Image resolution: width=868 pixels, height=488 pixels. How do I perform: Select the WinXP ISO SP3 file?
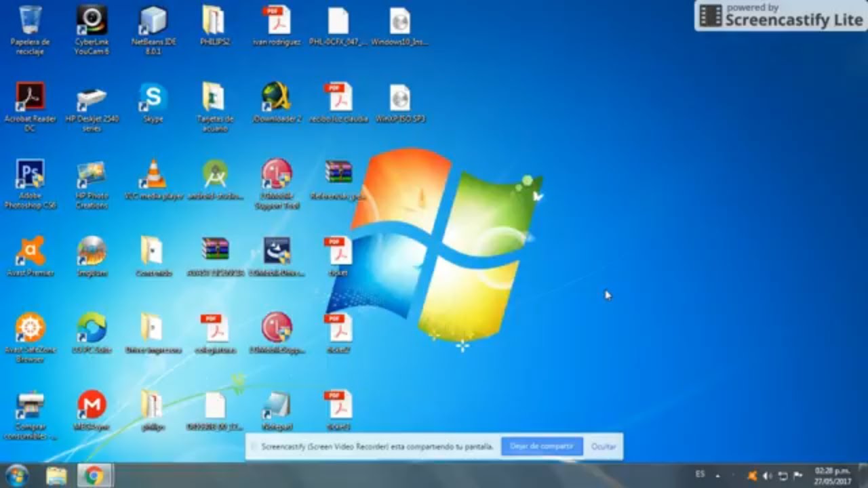pyautogui.click(x=400, y=102)
